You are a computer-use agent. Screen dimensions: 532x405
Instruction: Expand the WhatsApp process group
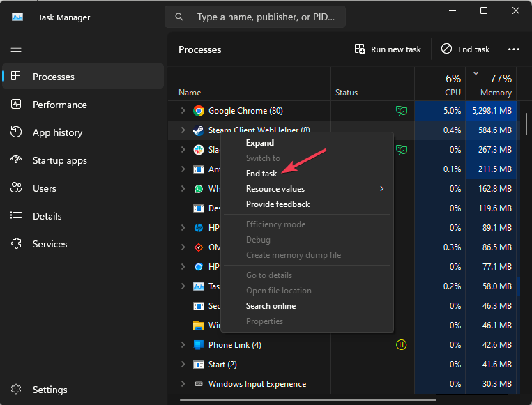tap(183, 189)
